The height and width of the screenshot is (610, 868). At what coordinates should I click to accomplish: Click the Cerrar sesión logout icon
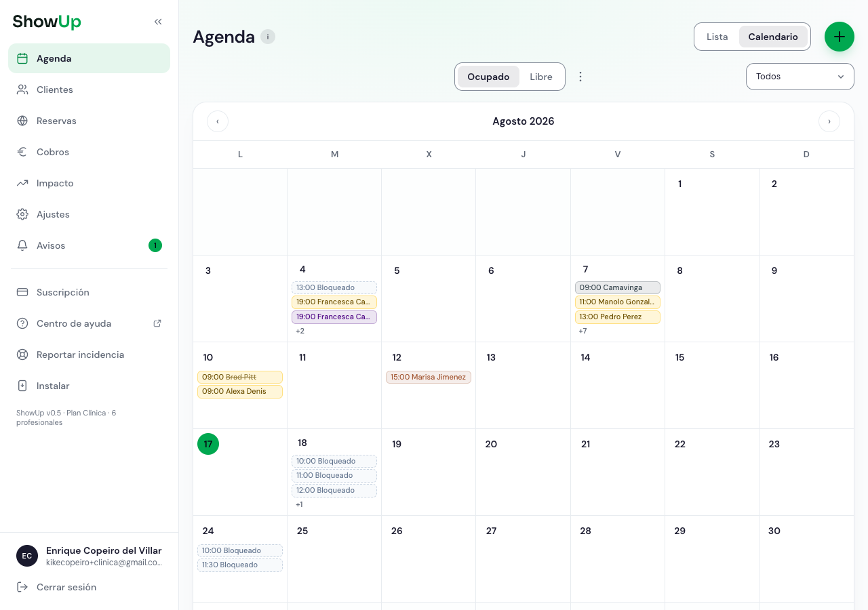[x=22, y=587]
